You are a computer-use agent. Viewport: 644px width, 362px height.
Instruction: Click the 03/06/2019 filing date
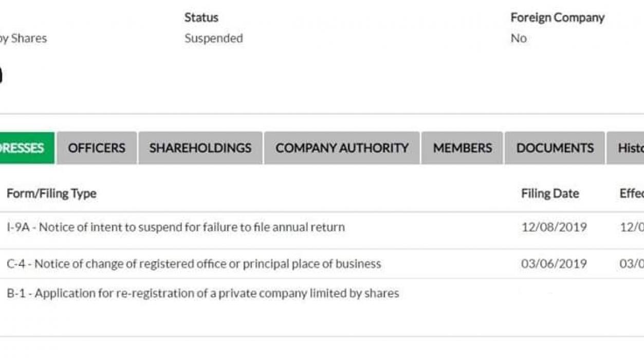coord(554,264)
